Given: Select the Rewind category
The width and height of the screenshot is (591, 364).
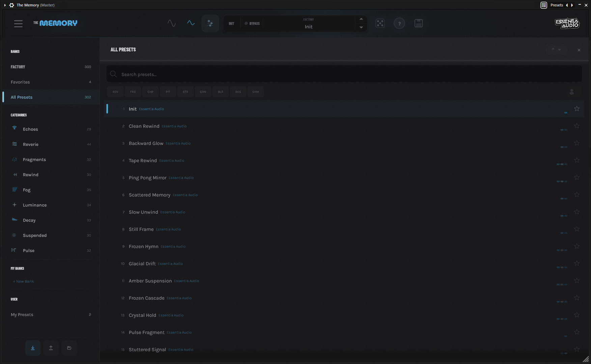Looking at the screenshot, I should tap(30, 175).
